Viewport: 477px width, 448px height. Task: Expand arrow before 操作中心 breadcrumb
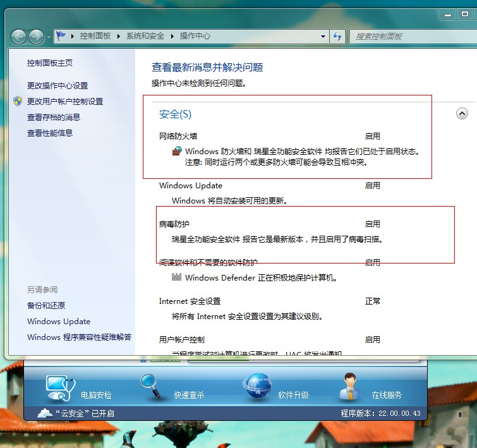tap(172, 36)
